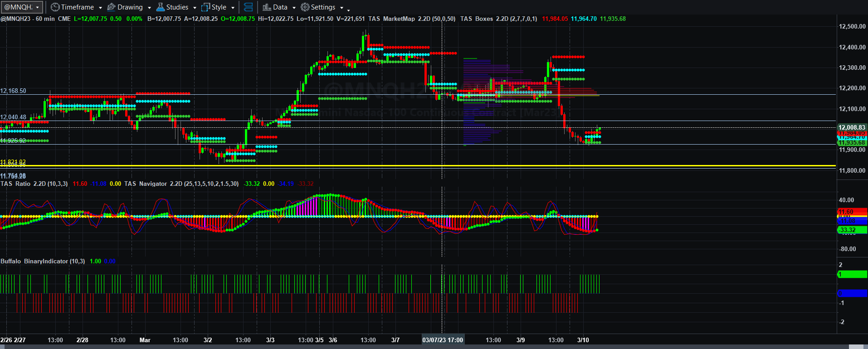Image resolution: width=868 pixels, height=349 pixels.
Task: Expand the Studies dropdown arrow
Action: (x=195, y=8)
